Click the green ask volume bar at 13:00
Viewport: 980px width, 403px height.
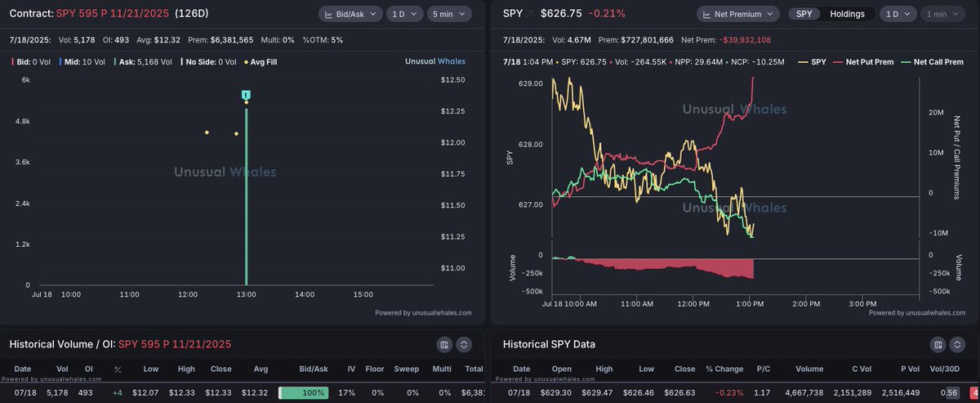click(246, 196)
